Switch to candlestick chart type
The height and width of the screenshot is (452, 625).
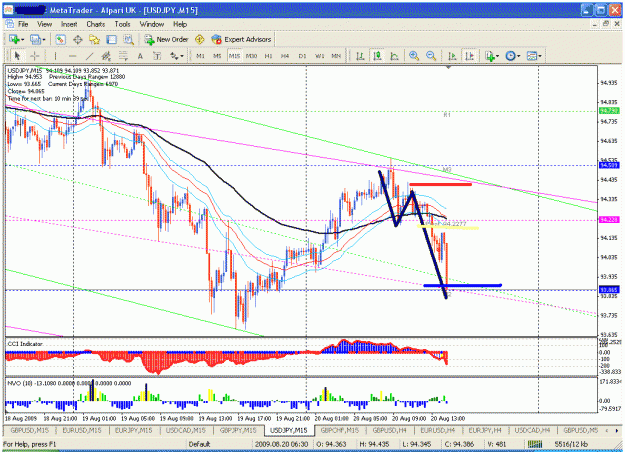coord(377,56)
